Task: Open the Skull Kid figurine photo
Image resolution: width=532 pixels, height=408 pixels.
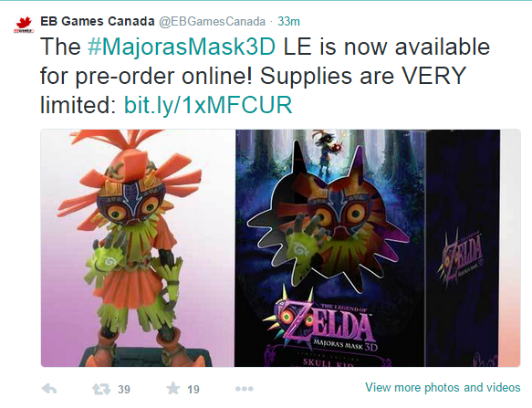Action: pyautogui.click(x=138, y=248)
